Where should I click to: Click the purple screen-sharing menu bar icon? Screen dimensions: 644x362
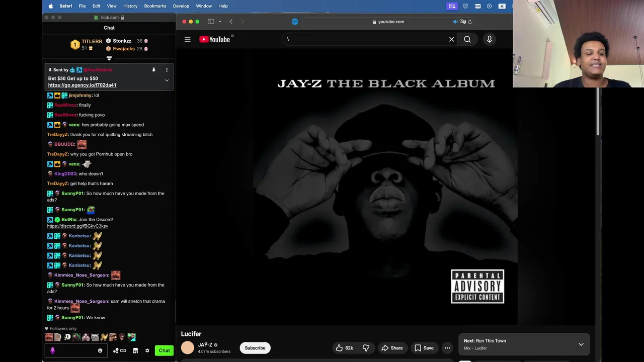point(452,6)
